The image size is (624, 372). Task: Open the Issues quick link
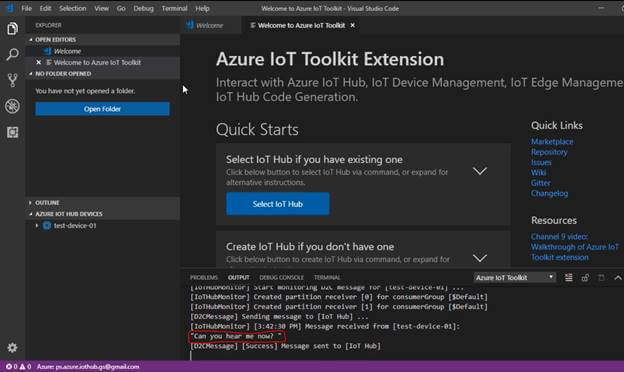click(541, 162)
